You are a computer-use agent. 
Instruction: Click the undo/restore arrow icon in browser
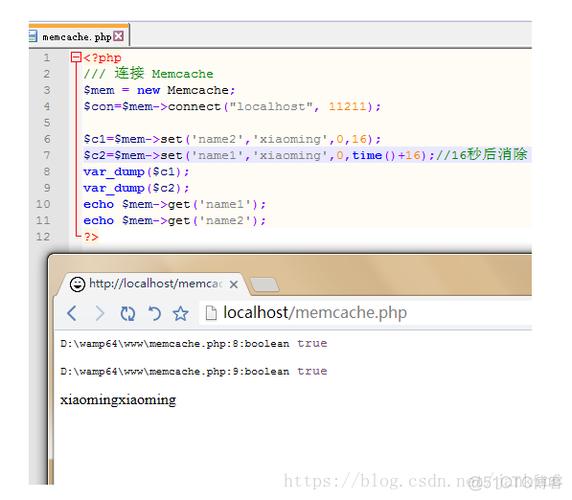coord(155,313)
